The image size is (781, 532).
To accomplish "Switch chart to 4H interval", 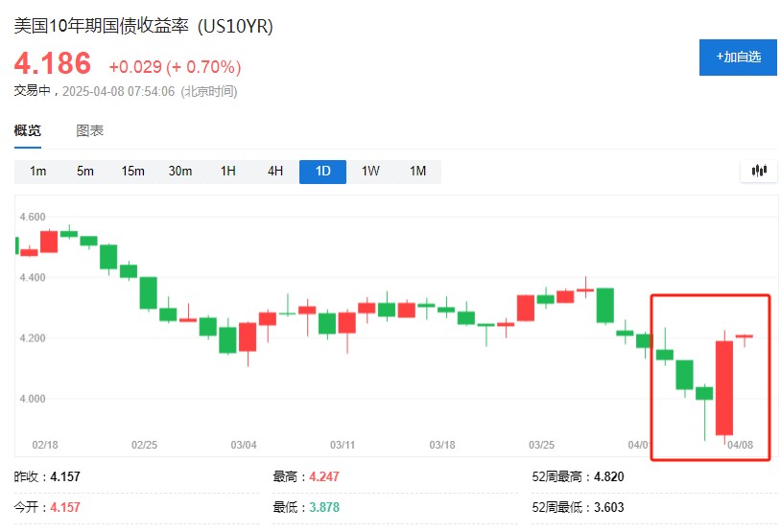I will [x=275, y=172].
